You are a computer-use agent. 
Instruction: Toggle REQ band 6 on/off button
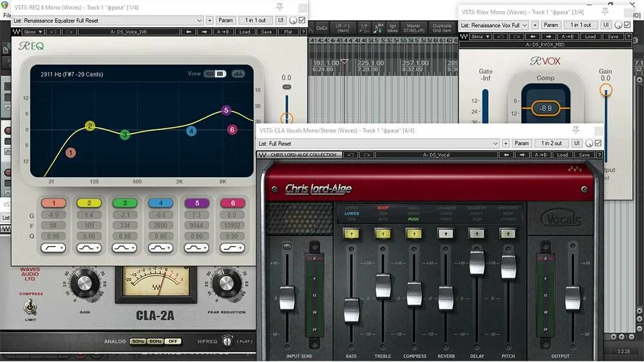coord(232,203)
